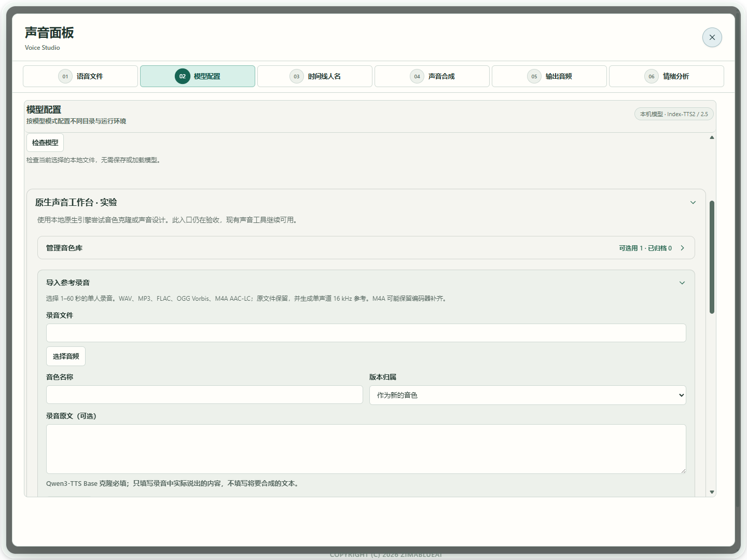The width and height of the screenshot is (747, 560).
Task: Close the Voice Studio panel
Action: tap(712, 37)
